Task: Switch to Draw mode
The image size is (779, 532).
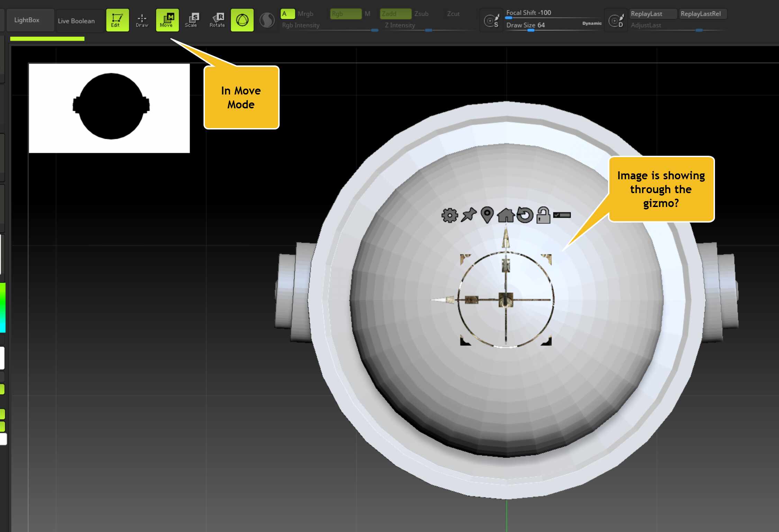Action: click(142, 20)
